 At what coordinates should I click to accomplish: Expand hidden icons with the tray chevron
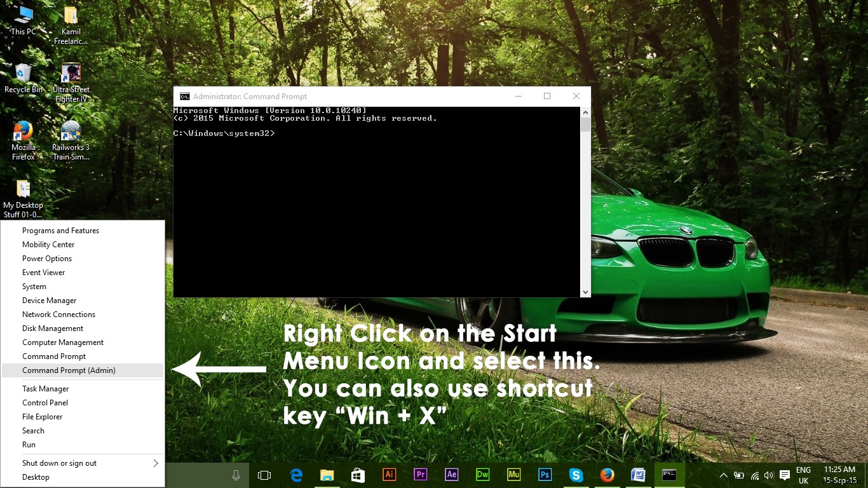pyautogui.click(x=723, y=475)
